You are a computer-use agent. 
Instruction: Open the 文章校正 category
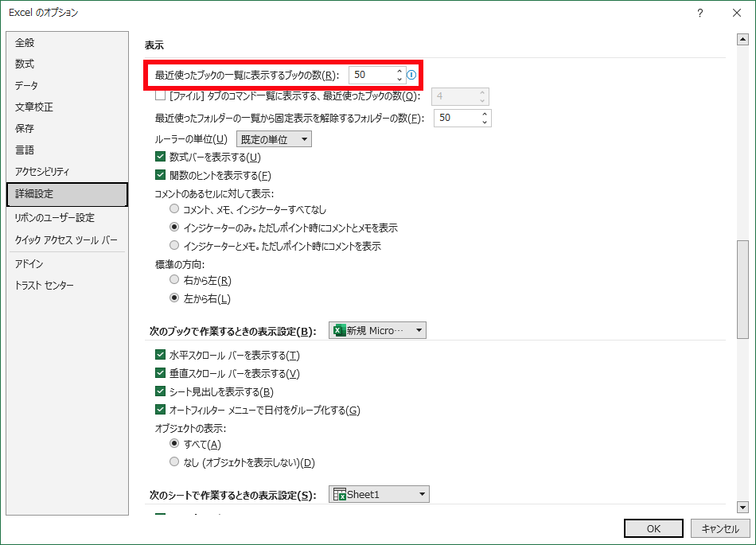click(67, 107)
